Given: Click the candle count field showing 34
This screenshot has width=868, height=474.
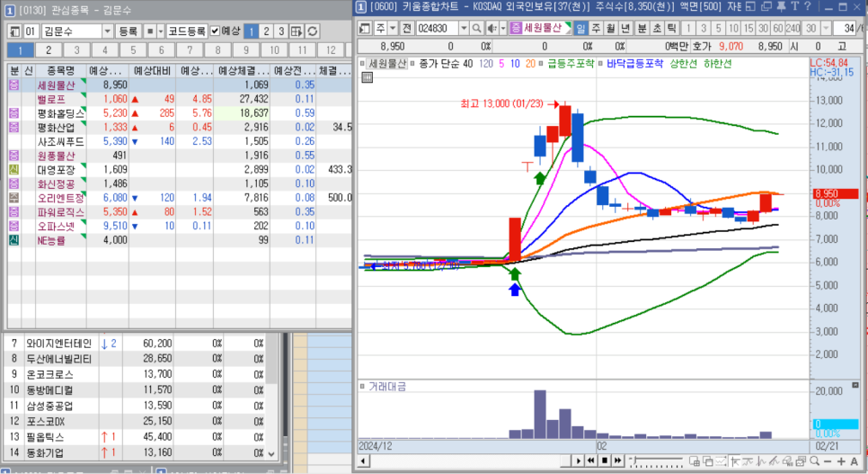Looking at the screenshot, I should coord(845,28).
